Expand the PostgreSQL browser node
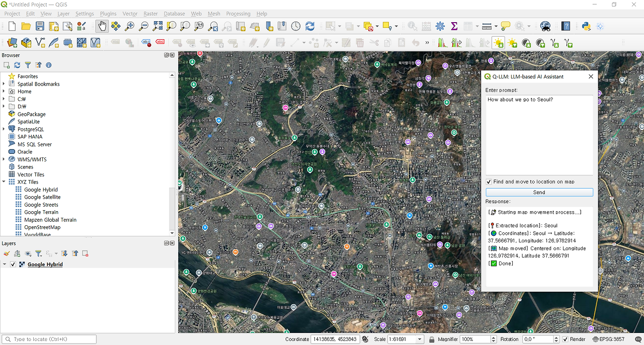The image size is (644, 345). pos(4,129)
